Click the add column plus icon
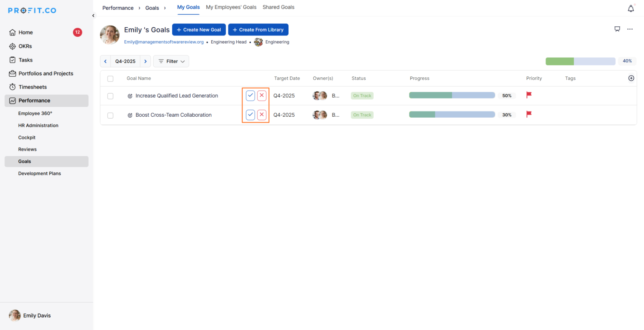Screen dimensions: 644x330 click(631, 78)
